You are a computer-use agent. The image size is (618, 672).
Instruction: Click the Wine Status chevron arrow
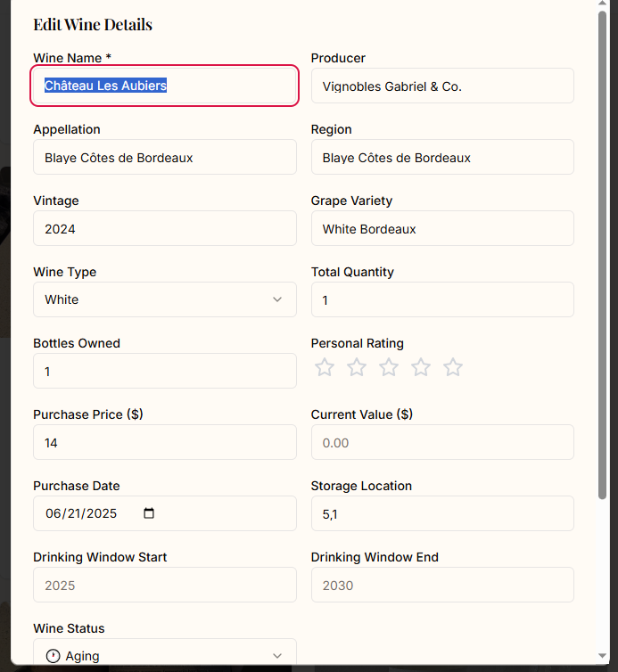coord(277,656)
